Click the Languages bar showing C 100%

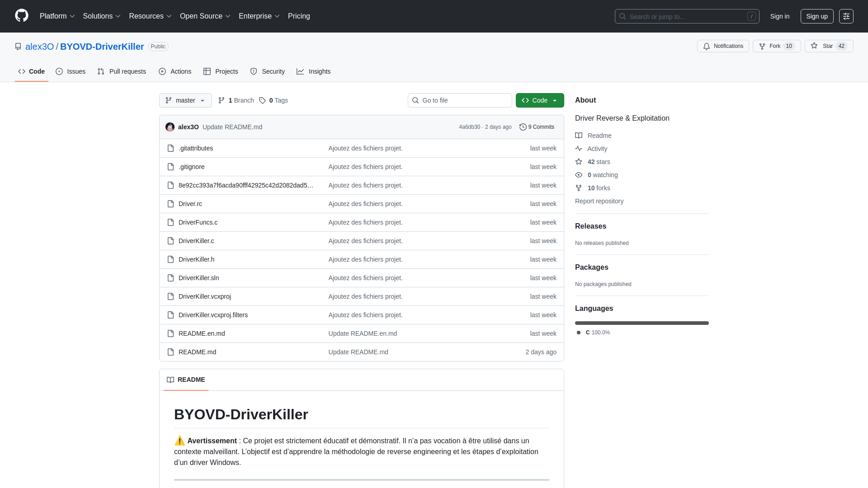[x=642, y=323]
